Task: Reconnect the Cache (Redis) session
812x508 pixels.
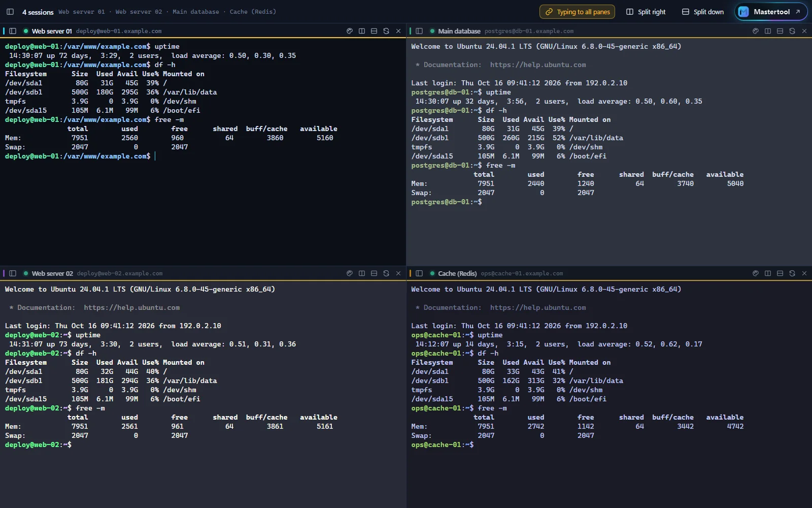Action: point(792,273)
